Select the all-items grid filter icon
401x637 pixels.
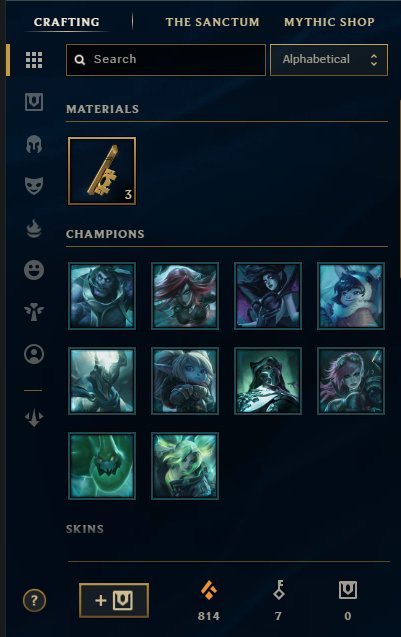tap(34, 60)
